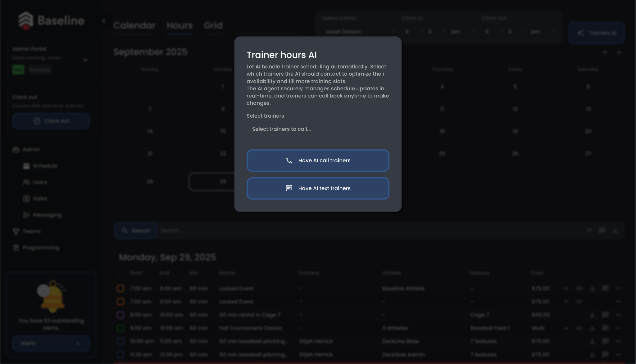Check the green Fall Tournament Classic checkbox
Viewport: 636px width, 364px height.
pos(120,328)
